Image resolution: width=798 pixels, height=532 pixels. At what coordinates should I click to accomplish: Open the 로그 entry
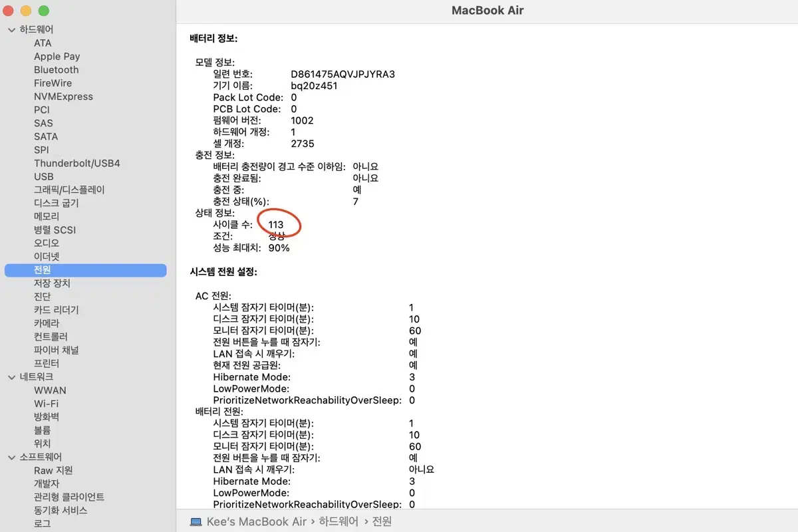pyautogui.click(x=42, y=523)
